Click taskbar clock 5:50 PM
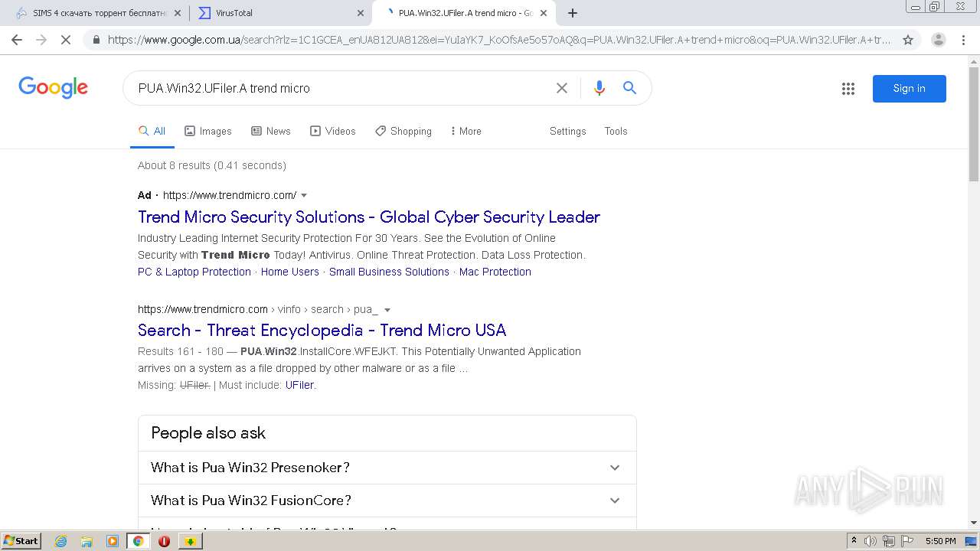This screenshot has width=980, height=551. 940,541
